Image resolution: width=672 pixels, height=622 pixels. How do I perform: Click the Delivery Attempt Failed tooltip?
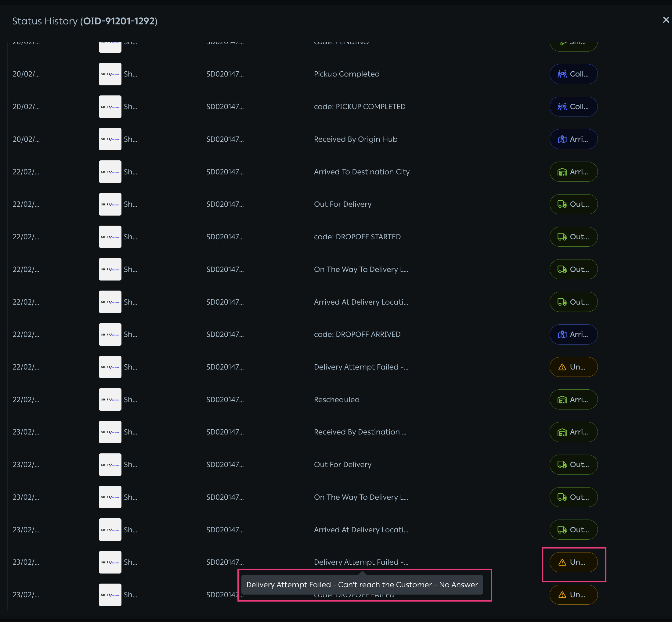(x=362, y=584)
